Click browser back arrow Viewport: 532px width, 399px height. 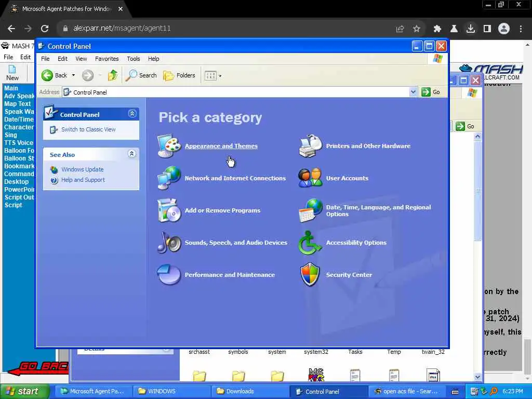coord(11,29)
